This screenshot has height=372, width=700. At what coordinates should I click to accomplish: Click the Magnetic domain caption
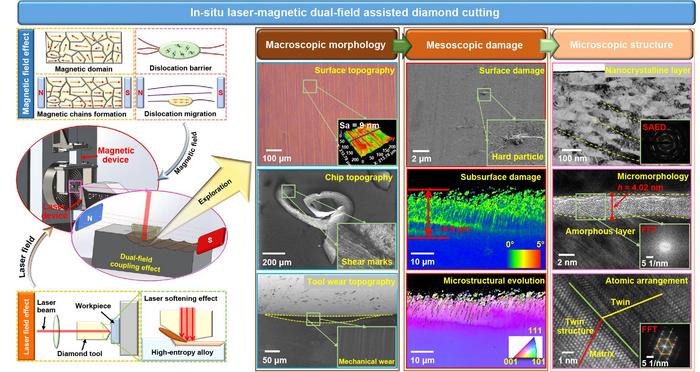(x=83, y=69)
